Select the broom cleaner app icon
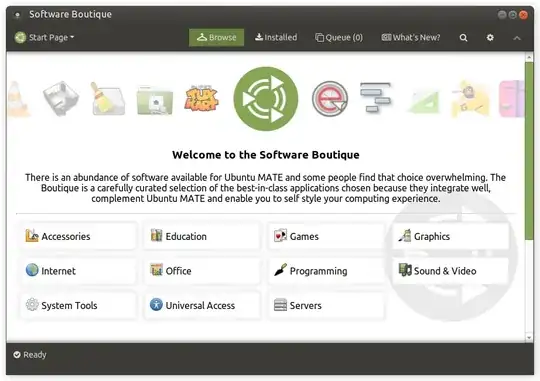This screenshot has height=381, width=540. coord(107,99)
